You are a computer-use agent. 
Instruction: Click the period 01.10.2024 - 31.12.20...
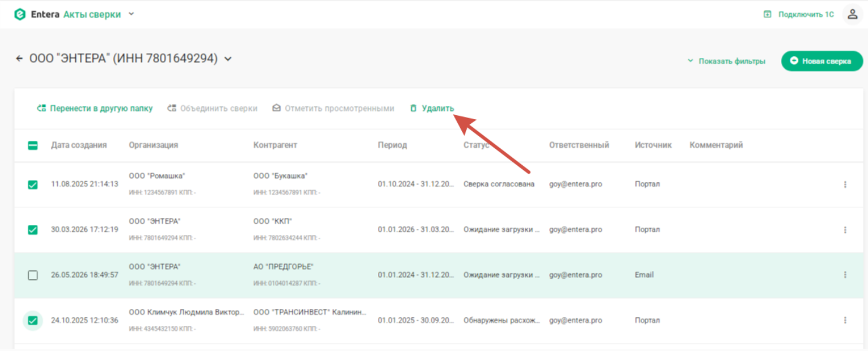pos(416,184)
